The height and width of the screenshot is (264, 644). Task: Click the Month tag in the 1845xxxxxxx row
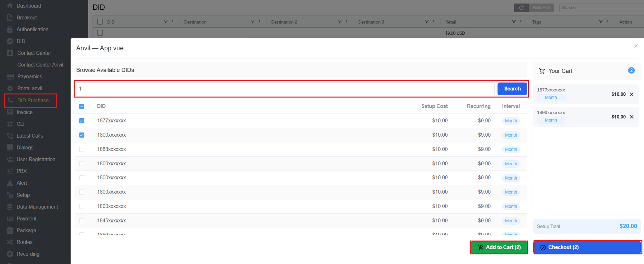coord(511,221)
